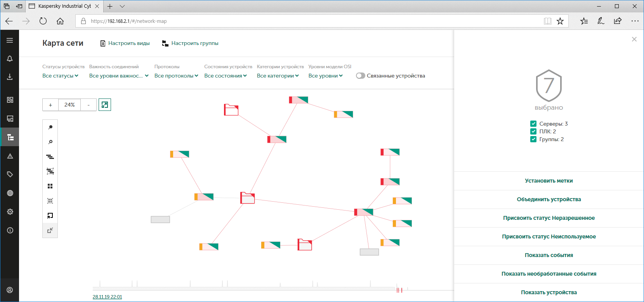Click the hamburger menu icon
Image resolution: width=644 pixels, height=302 pixels.
click(10, 40)
